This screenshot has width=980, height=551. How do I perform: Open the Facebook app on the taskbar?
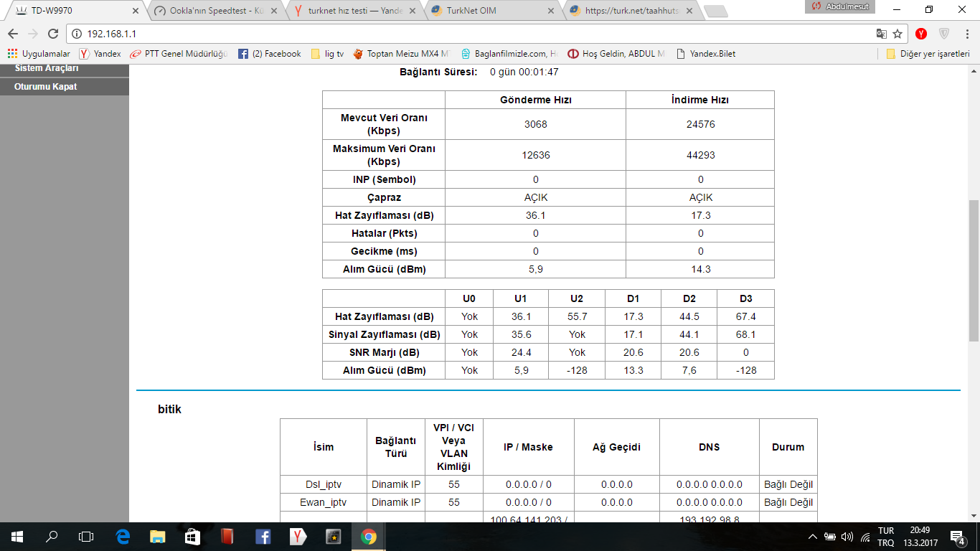(263, 537)
